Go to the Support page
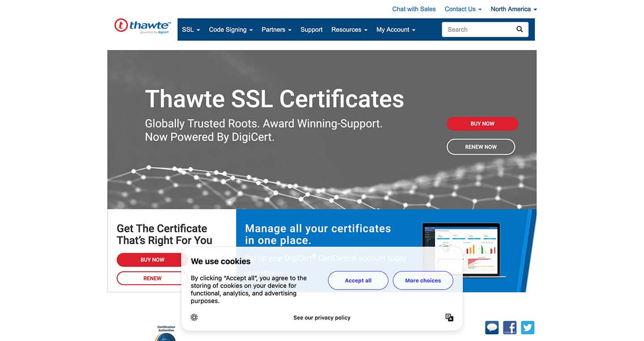Viewport: 644px width, 341px height. (x=311, y=29)
